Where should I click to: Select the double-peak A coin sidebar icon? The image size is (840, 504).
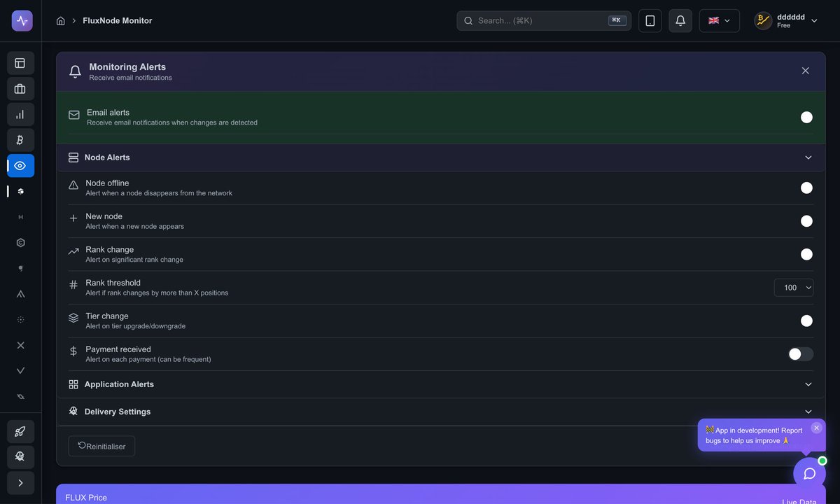tap(20, 294)
